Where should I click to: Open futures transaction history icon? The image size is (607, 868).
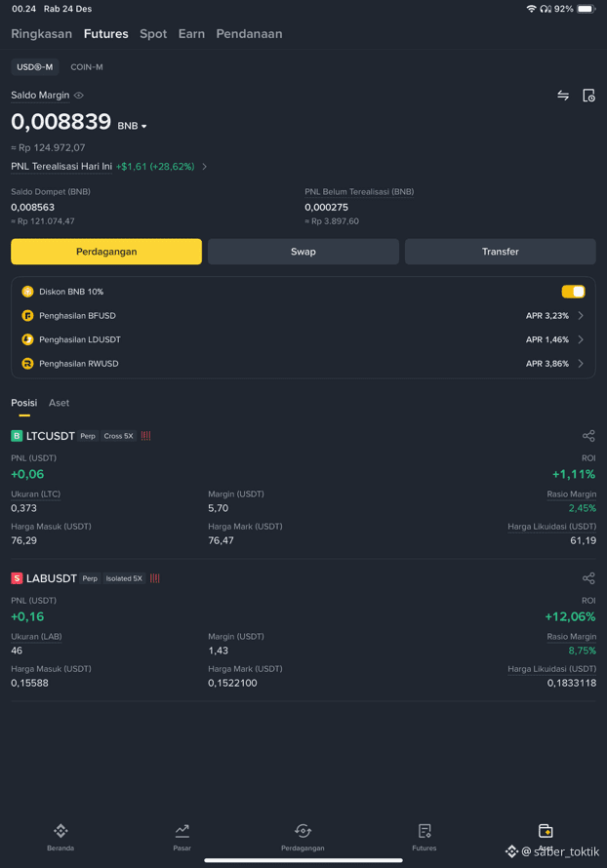tap(588, 96)
